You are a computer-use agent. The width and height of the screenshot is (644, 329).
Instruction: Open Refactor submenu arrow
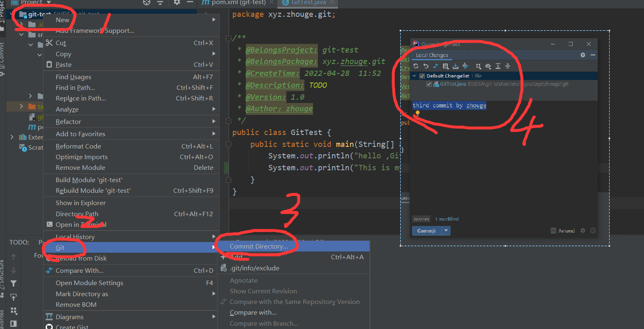214,121
